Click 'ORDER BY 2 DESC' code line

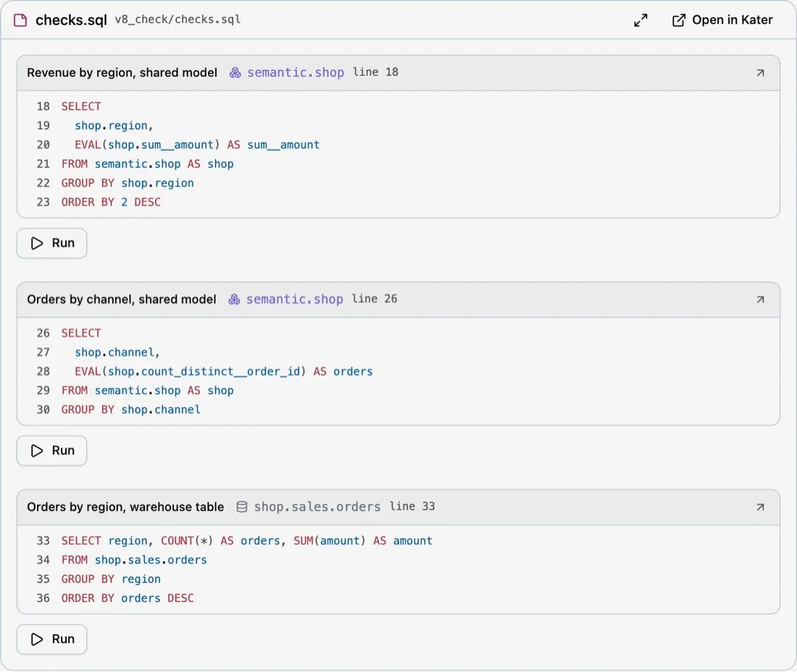click(111, 202)
